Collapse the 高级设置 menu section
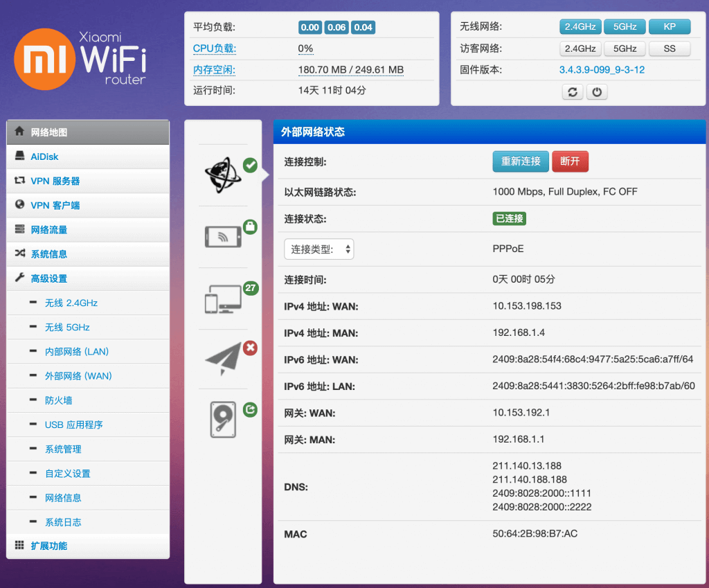 pyautogui.click(x=49, y=278)
